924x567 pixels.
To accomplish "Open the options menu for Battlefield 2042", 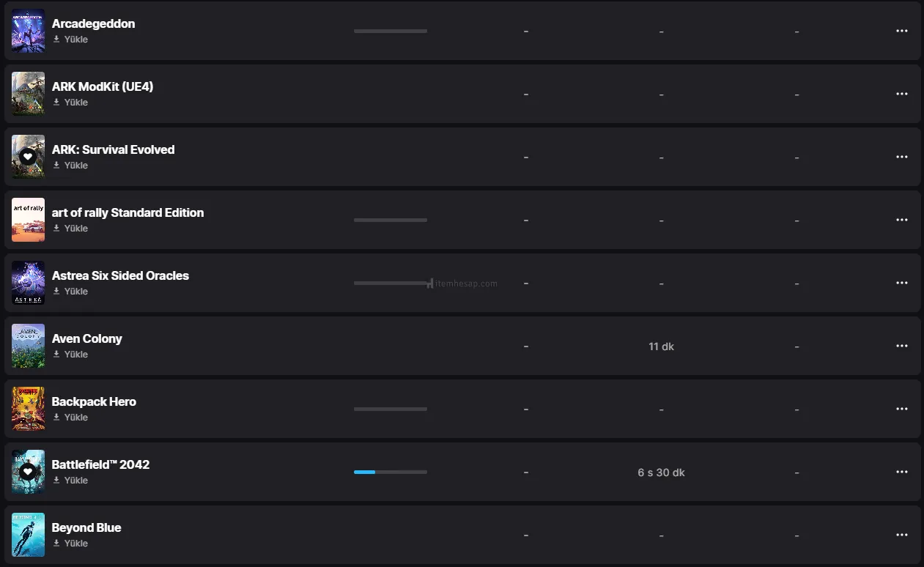I will (901, 472).
